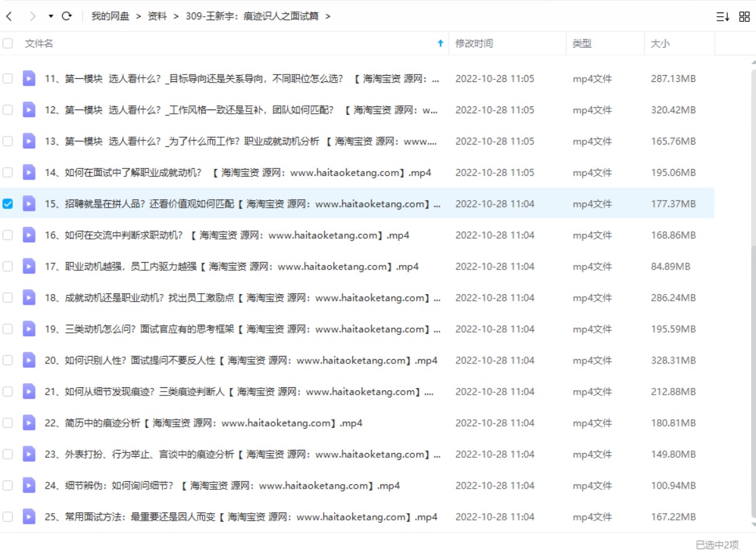Check the box for file 20
The image size is (756, 555).
8,360
